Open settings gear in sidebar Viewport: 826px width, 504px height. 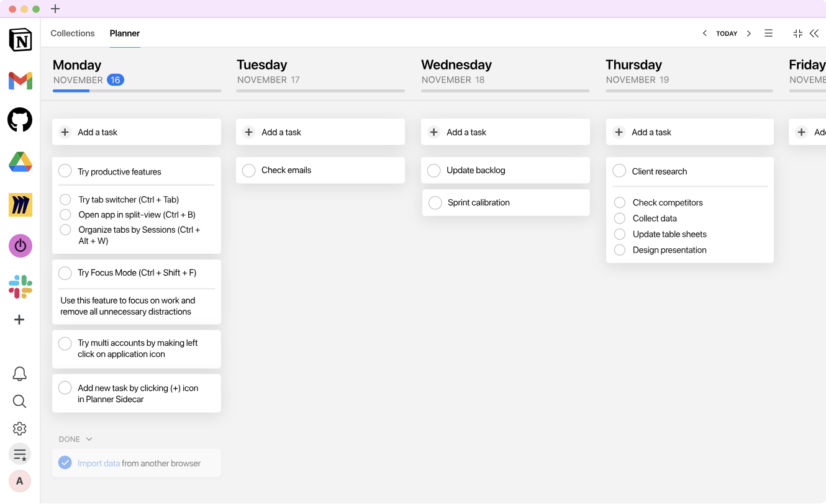coord(20,428)
